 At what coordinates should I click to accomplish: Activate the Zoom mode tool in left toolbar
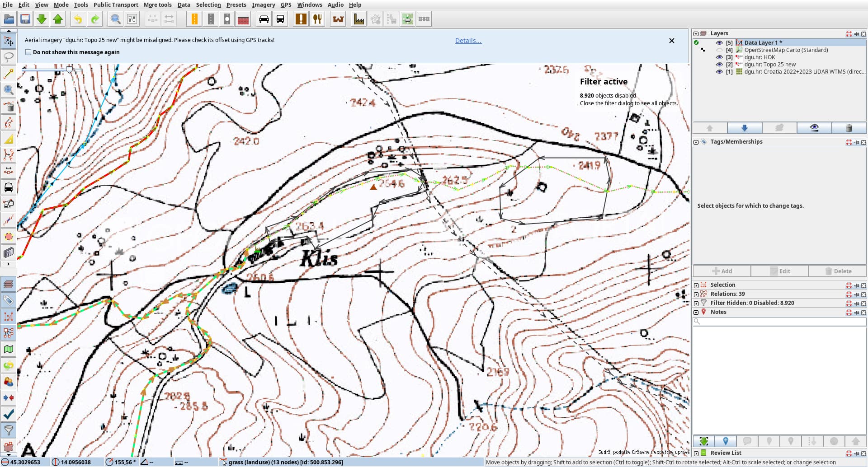point(9,90)
